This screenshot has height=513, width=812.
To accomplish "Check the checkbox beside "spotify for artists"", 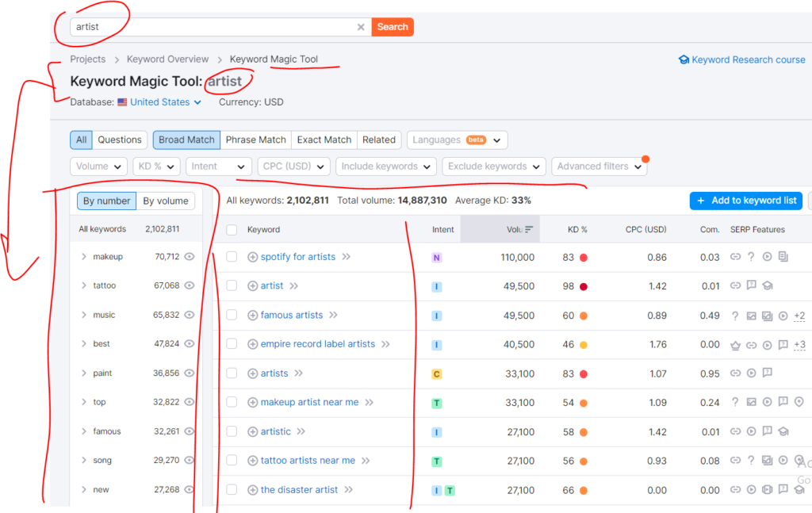I will click(x=231, y=256).
